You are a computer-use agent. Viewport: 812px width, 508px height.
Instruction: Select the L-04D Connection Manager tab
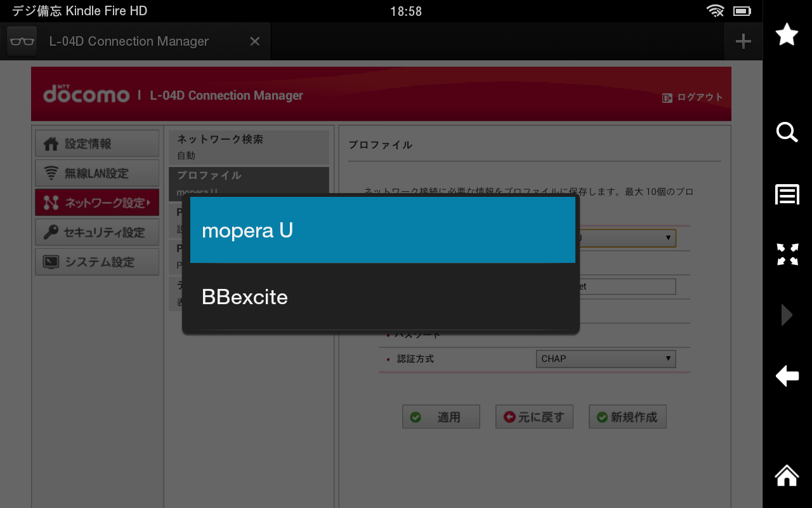[x=136, y=41]
